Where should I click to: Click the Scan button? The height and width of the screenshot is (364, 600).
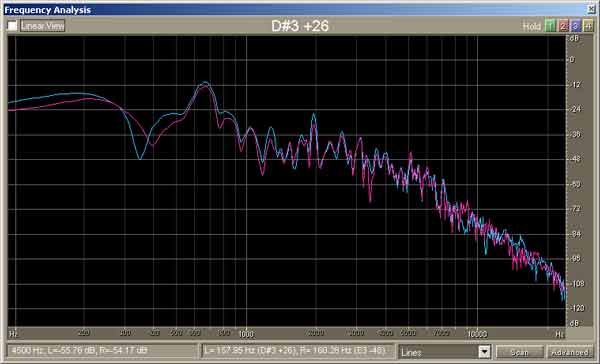point(520,352)
